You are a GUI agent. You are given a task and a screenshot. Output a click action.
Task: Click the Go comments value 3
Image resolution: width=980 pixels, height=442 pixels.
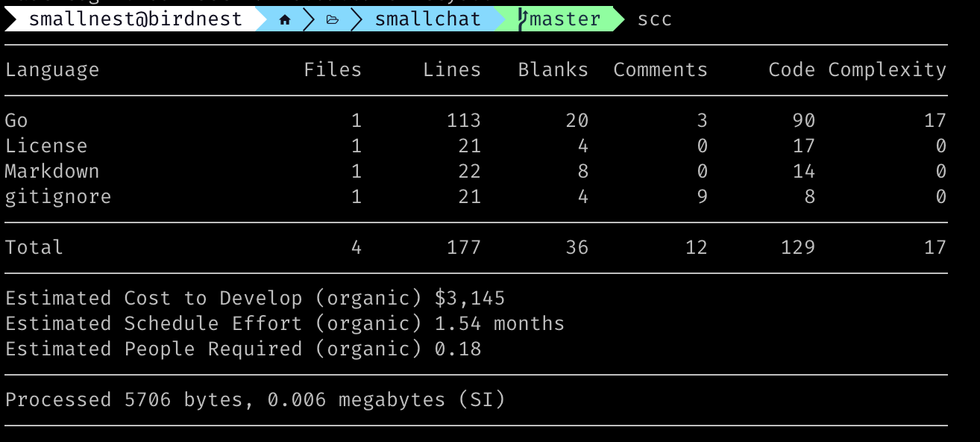tap(703, 120)
